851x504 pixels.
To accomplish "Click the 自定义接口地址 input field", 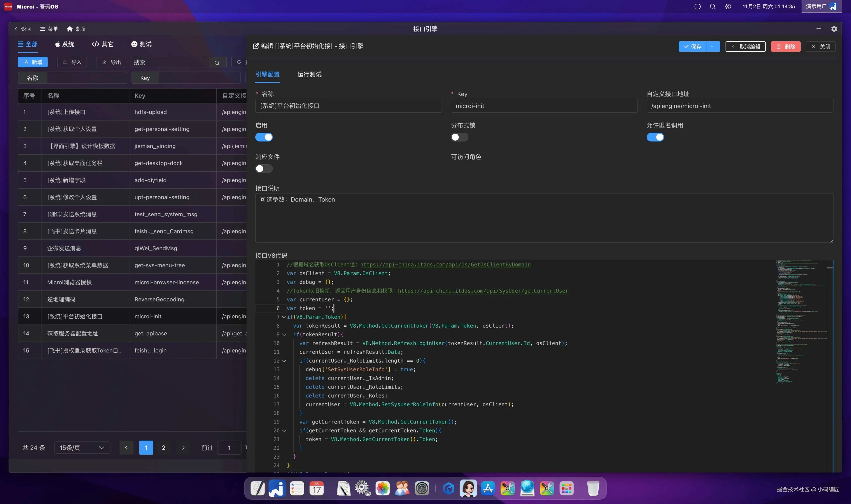I will click(740, 106).
